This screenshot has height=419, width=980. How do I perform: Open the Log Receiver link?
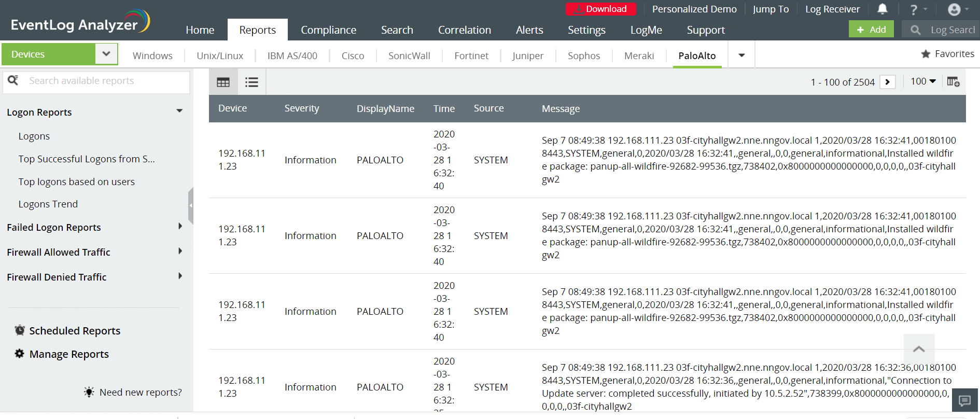click(832, 9)
